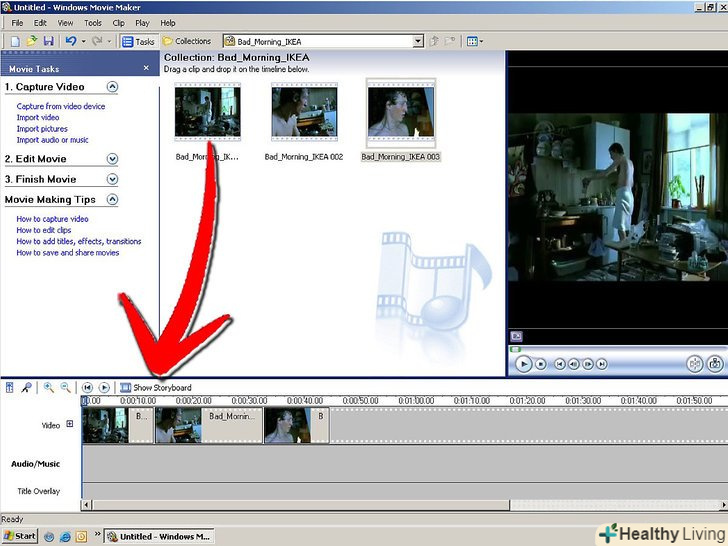The width and height of the screenshot is (728, 546).
Task: Zoom out on the timeline
Action: coord(65,387)
